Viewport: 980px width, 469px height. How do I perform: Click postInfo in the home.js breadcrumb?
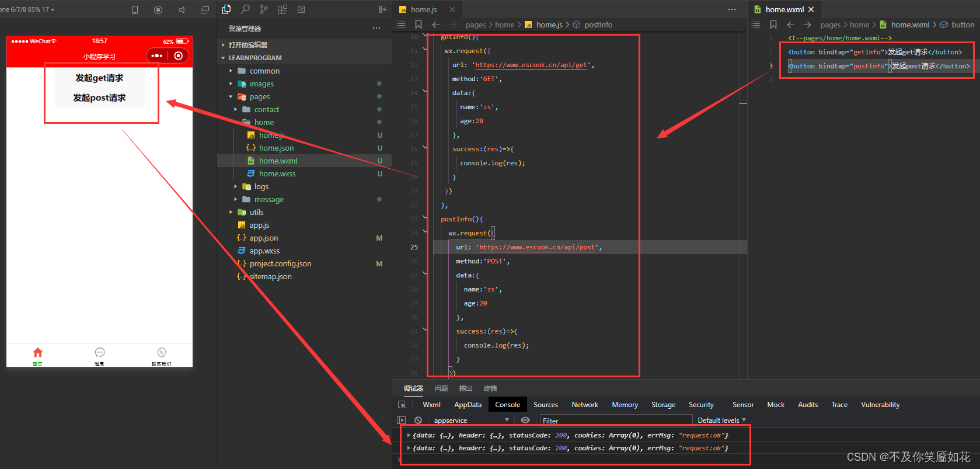[598, 25]
